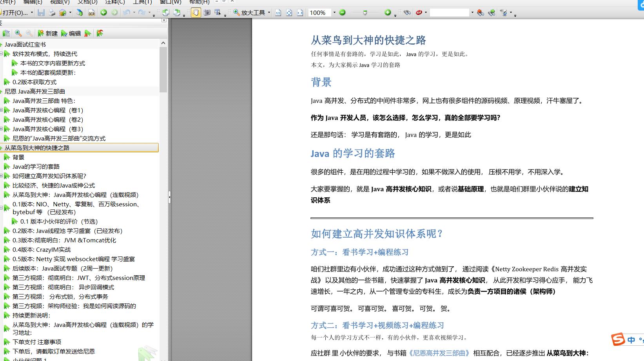This screenshot has width=644, height=361.
Task: Open the Ask provider dropdown arrow
Action: click(x=426, y=13)
